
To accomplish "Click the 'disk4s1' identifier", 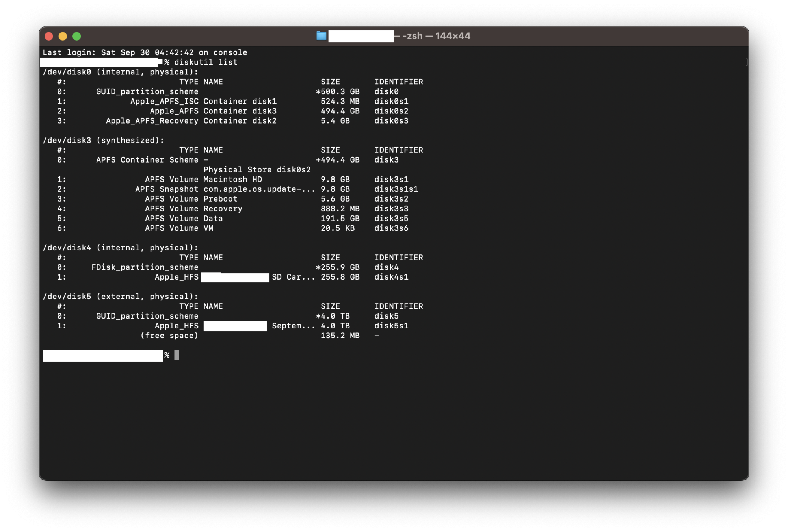I will pos(391,277).
